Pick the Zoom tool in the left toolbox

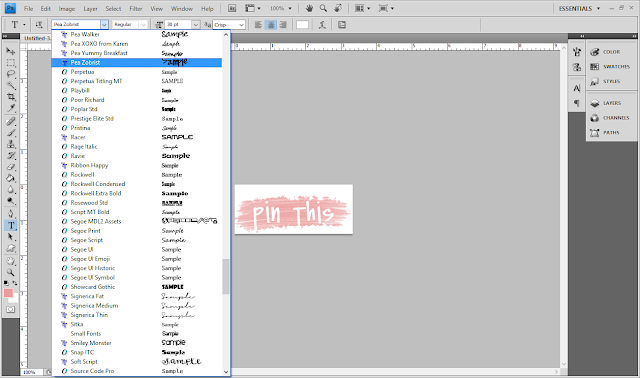coord(11,272)
